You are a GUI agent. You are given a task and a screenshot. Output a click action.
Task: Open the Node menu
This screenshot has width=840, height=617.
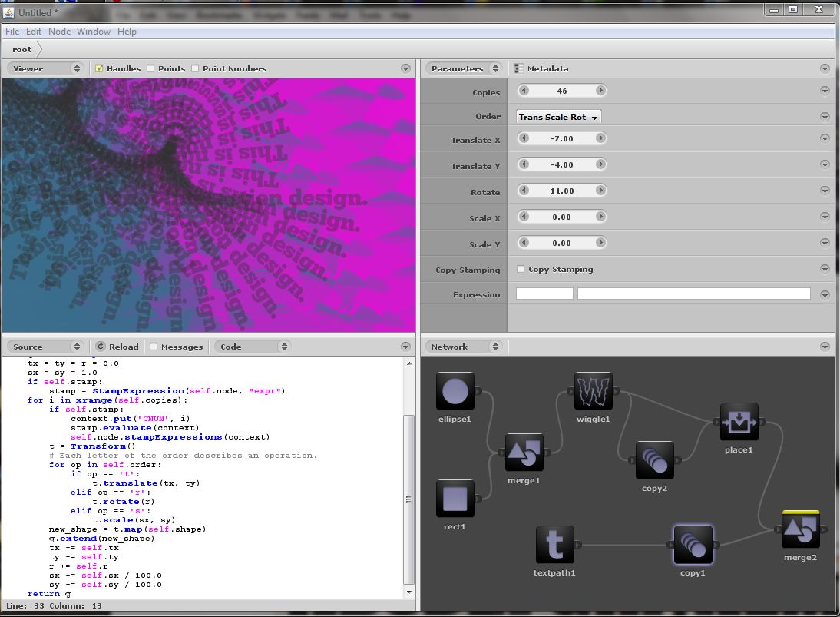(x=59, y=32)
